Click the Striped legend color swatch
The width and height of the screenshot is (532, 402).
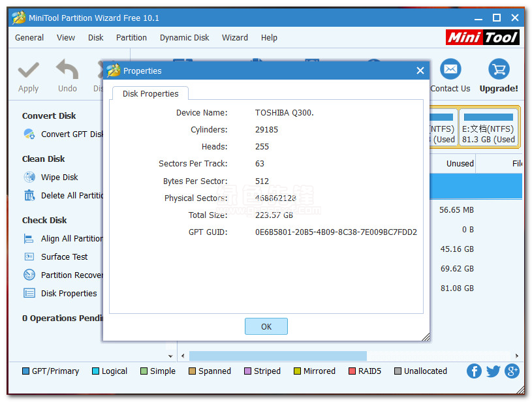[247, 371]
